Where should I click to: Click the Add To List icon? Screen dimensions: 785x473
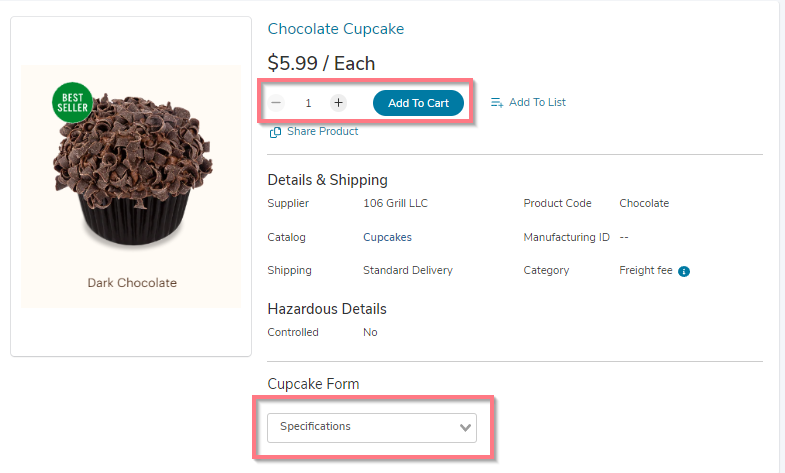click(497, 103)
